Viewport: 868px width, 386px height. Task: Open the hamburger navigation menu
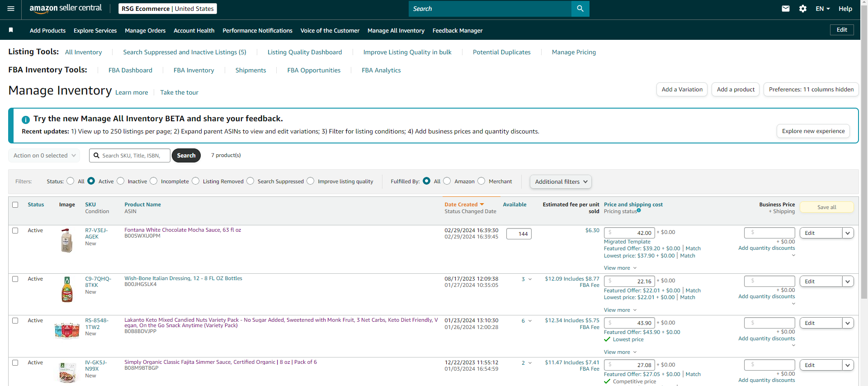11,9
